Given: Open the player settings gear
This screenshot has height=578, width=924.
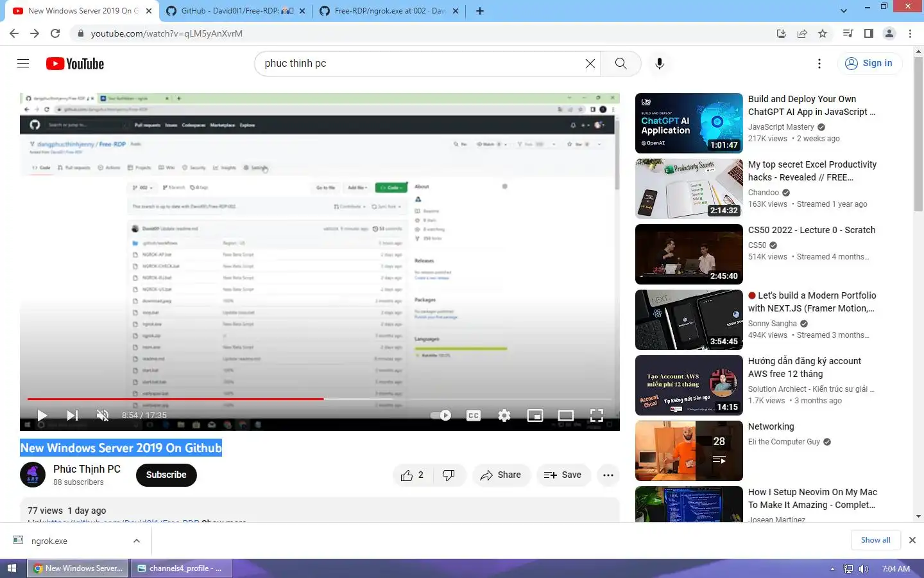Looking at the screenshot, I should point(504,416).
